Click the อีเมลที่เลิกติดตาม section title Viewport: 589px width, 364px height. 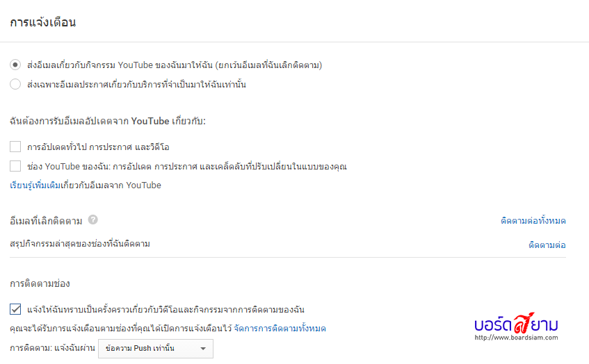(x=46, y=221)
